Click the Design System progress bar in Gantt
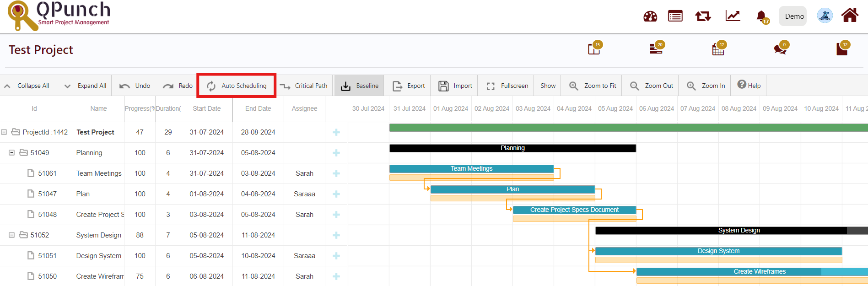868x286 pixels. click(718, 251)
